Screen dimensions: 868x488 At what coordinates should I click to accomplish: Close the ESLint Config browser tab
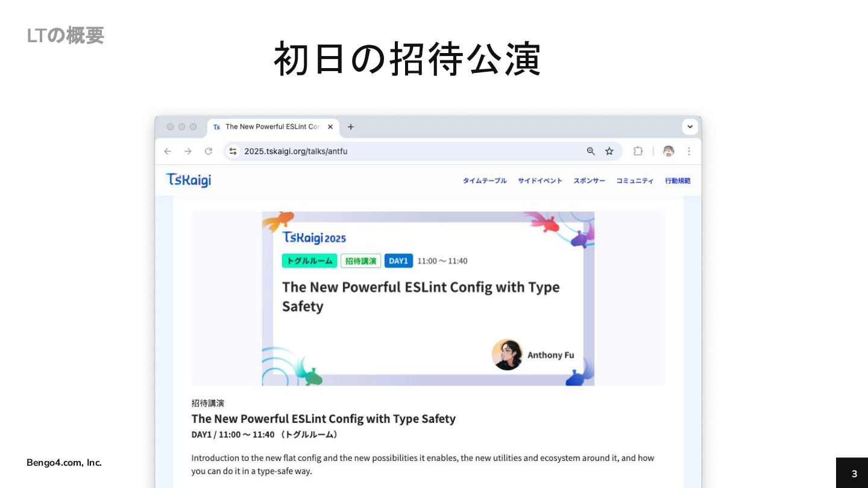(330, 127)
